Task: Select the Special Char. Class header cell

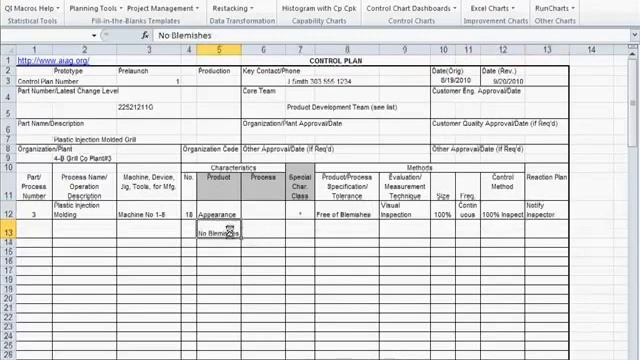Action: 300,186
